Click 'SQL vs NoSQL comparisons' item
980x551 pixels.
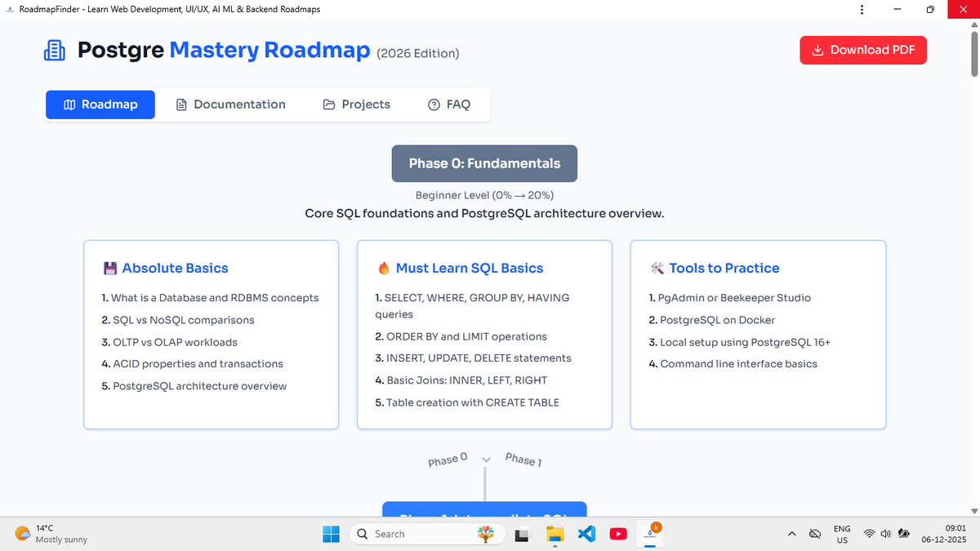[178, 320]
